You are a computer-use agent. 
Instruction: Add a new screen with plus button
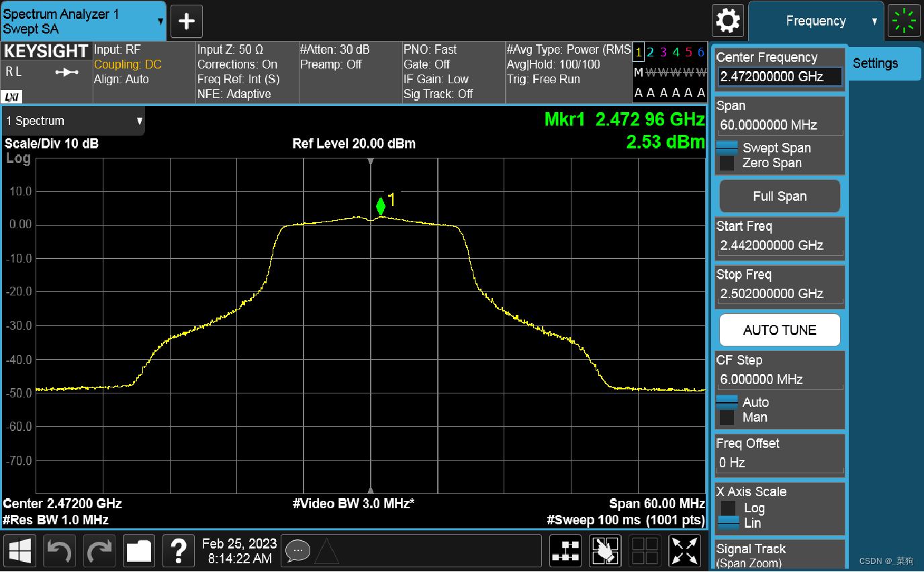pos(187,21)
